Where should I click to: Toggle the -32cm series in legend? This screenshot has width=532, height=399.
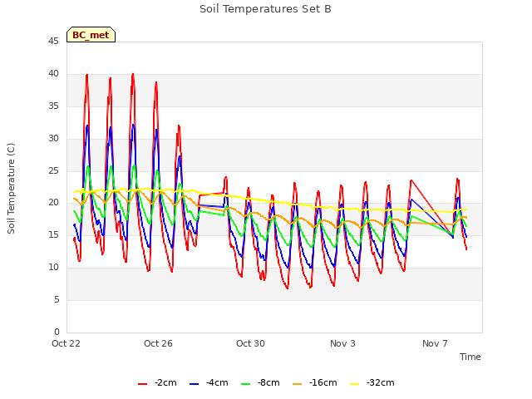point(372,383)
